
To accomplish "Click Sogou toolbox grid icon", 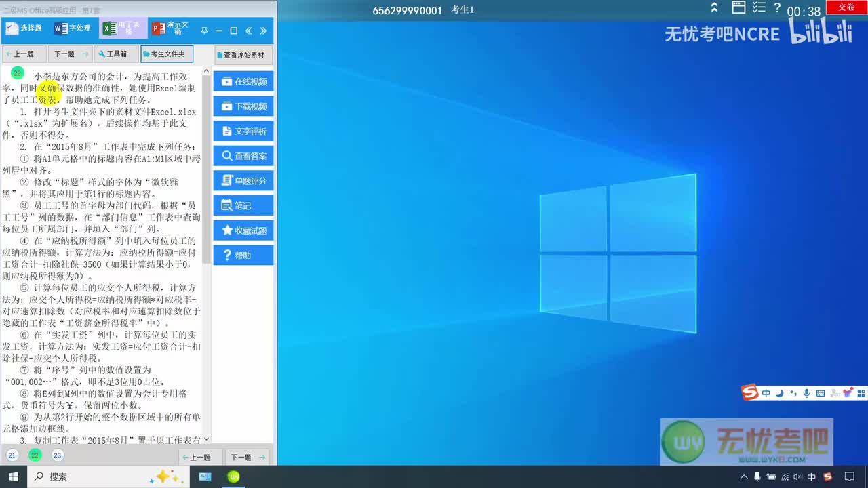I will point(861,393).
